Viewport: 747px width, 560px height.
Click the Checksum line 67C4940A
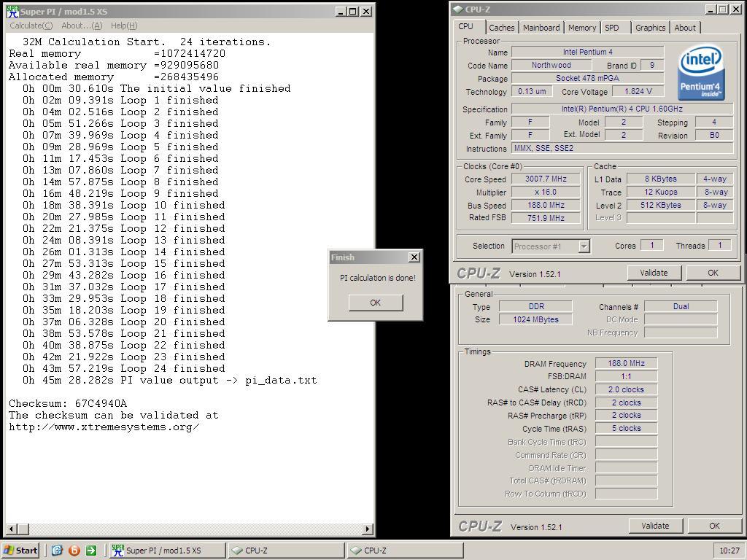[68, 403]
